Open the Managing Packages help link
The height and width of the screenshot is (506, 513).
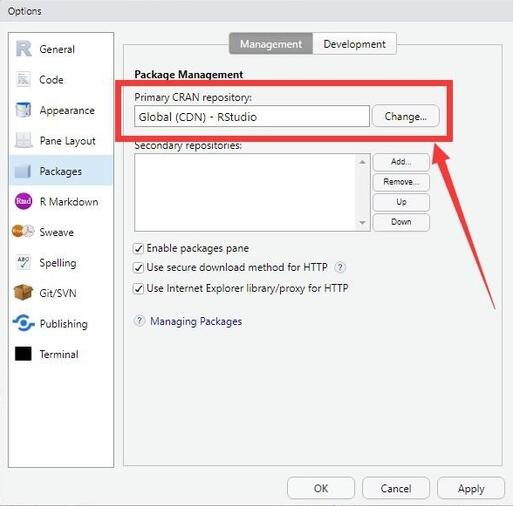tap(196, 321)
